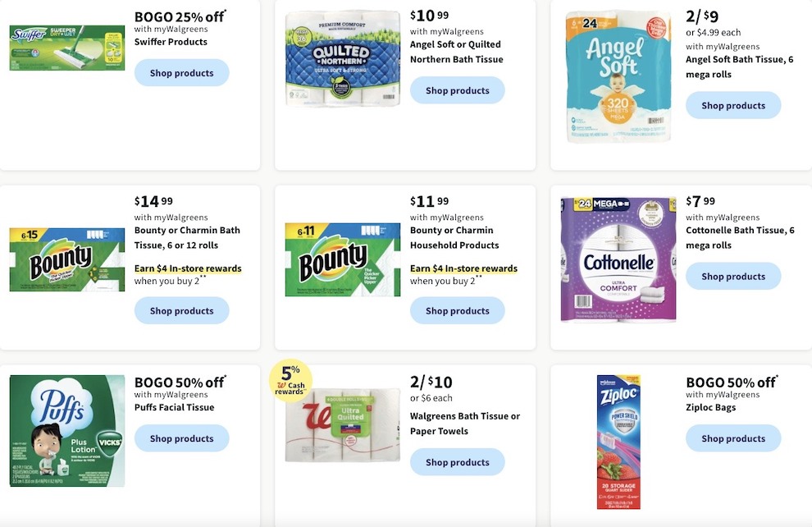Click the Angel Soft mega rolls image
The image size is (812, 527).
(x=618, y=76)
